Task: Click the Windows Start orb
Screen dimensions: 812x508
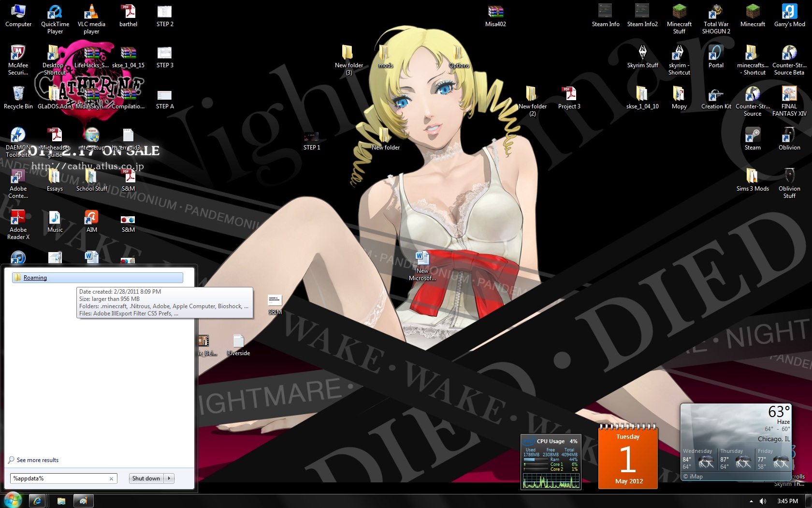Action: 13,500
